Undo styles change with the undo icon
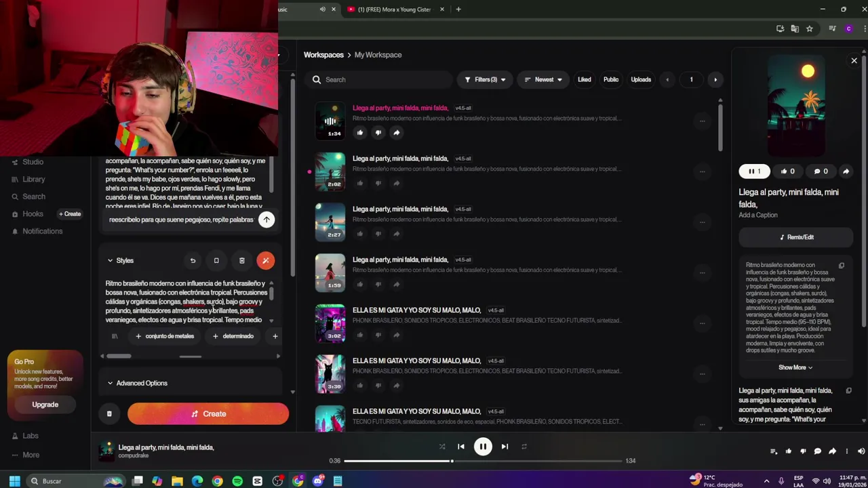Image resolution: width=868 pixels, height=488 pixels. 193,260
